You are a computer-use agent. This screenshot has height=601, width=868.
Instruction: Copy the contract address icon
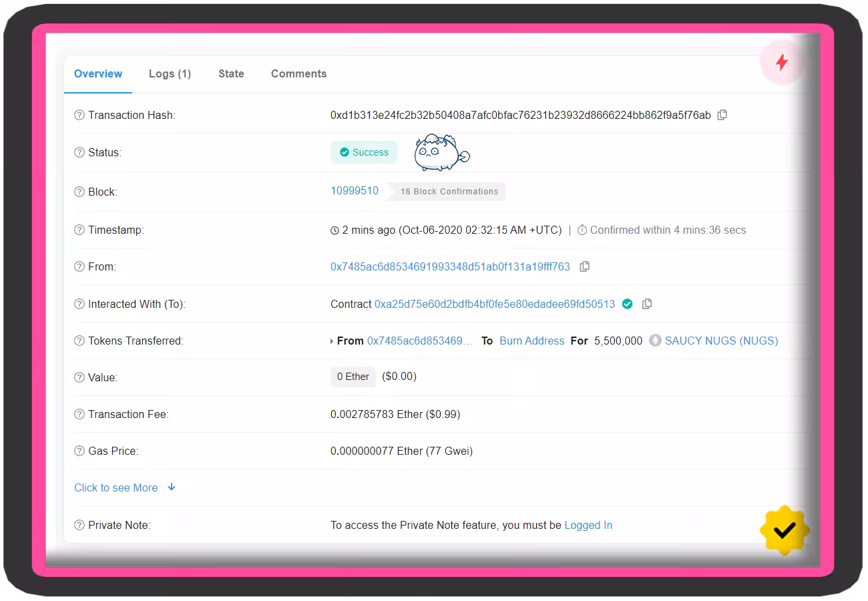(x=646, y=304)
